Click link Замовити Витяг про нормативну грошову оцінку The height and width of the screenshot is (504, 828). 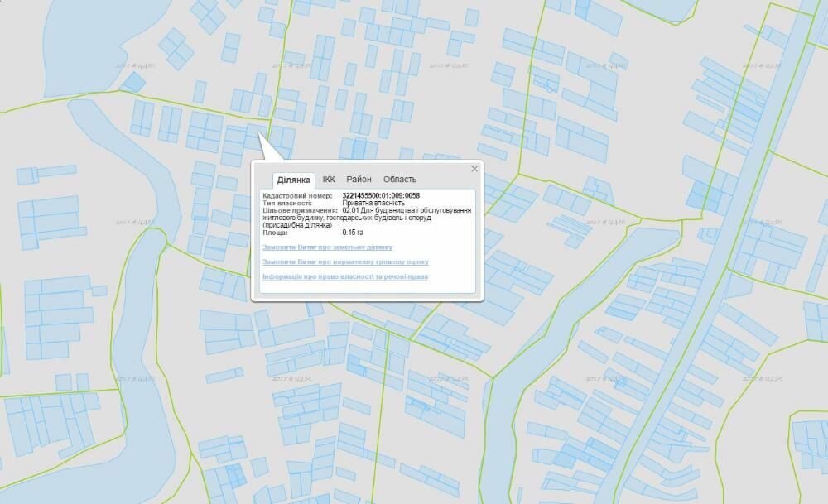[x=345, y=262]
